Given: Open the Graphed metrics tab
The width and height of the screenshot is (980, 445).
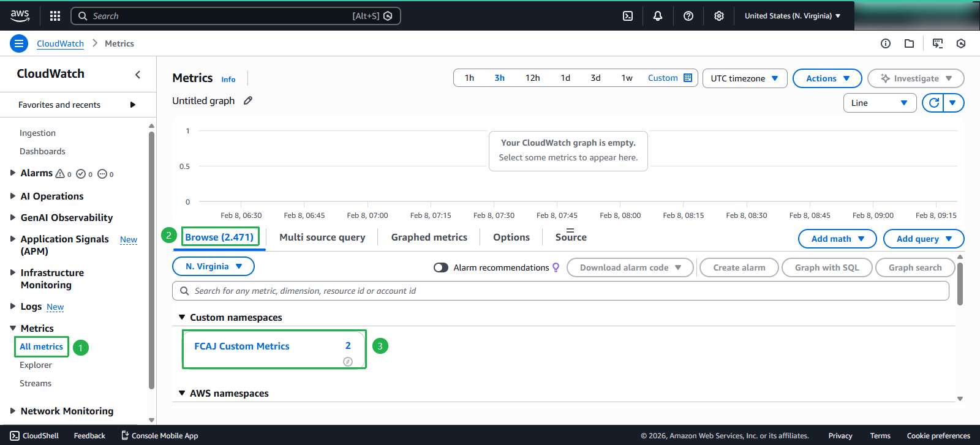Looking at the screenshot, I should coord(429,237).
